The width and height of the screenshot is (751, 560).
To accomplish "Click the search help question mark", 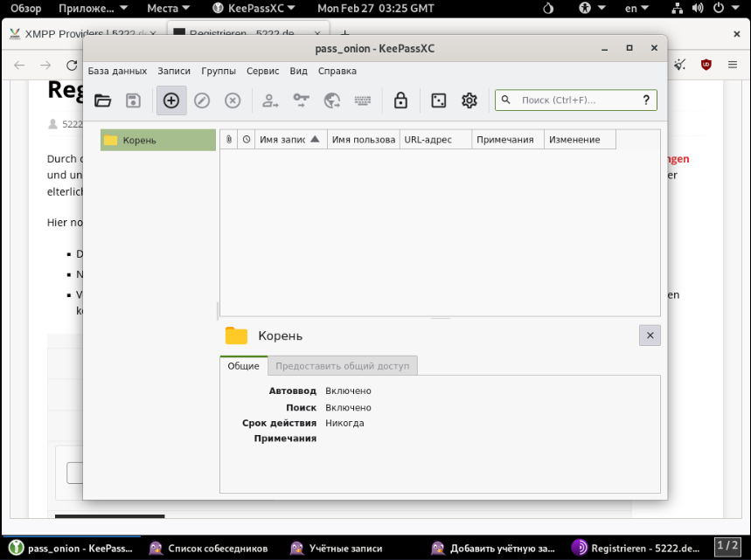I will point(646,100).
